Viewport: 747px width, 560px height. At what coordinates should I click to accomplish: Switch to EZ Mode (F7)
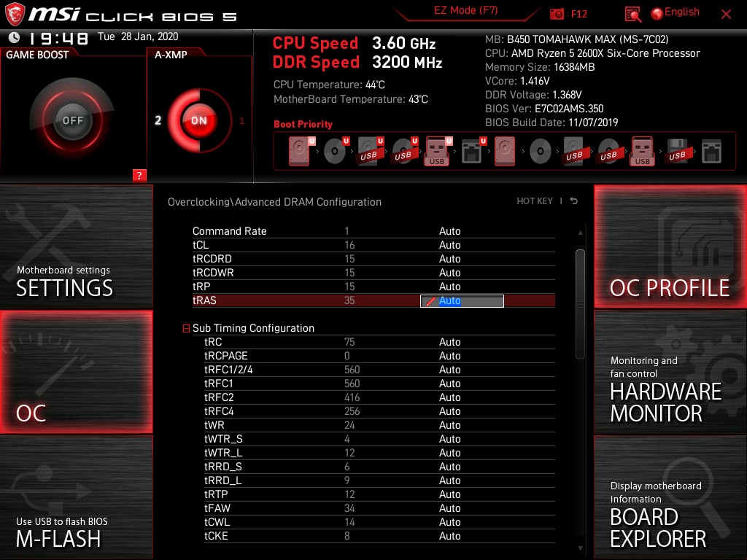tap(466, 10)
